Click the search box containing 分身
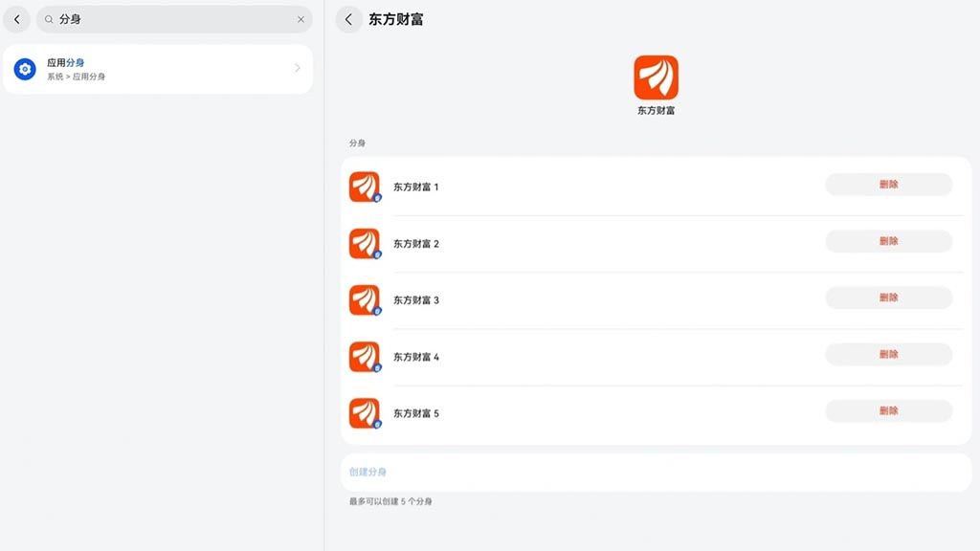The height and width of the screenshot is (551, 980). (172, 19)
